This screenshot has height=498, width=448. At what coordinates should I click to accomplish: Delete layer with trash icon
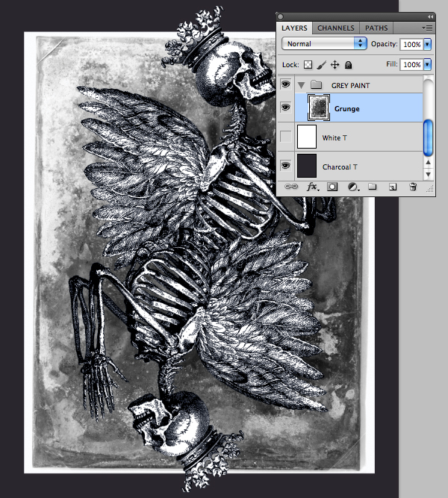click(413, 187)
